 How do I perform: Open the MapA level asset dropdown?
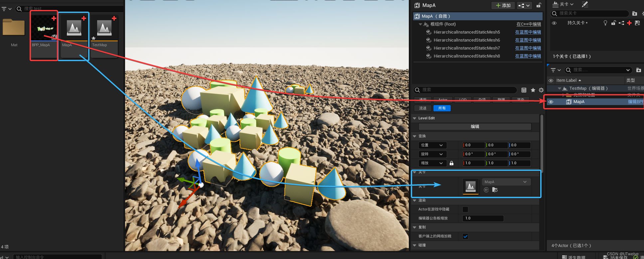tap(506, 182)
